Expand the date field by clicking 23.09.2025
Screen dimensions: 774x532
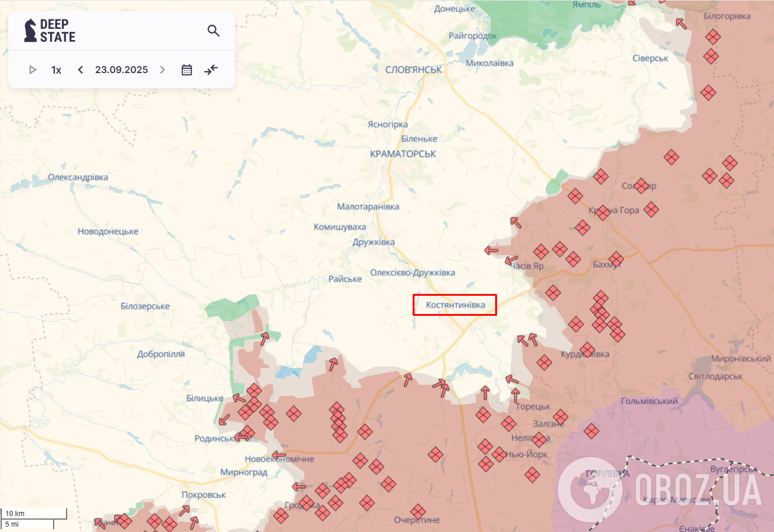pos(121,70)
